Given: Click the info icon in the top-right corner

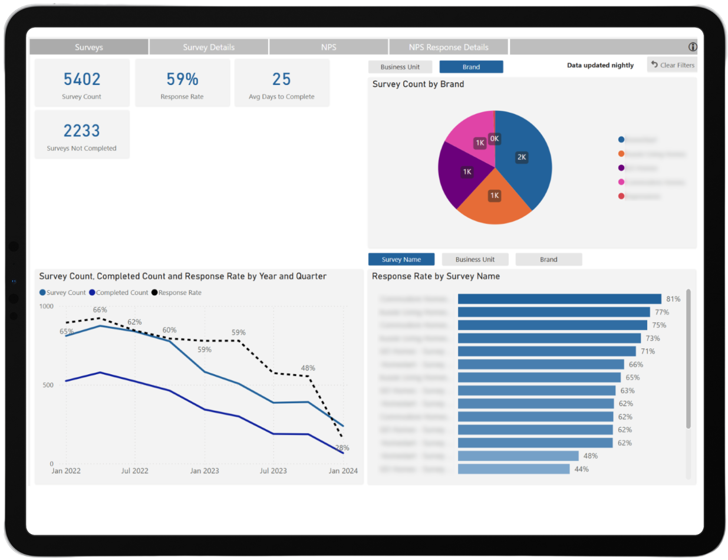Looking at the screenshot, I should [693, 47].
